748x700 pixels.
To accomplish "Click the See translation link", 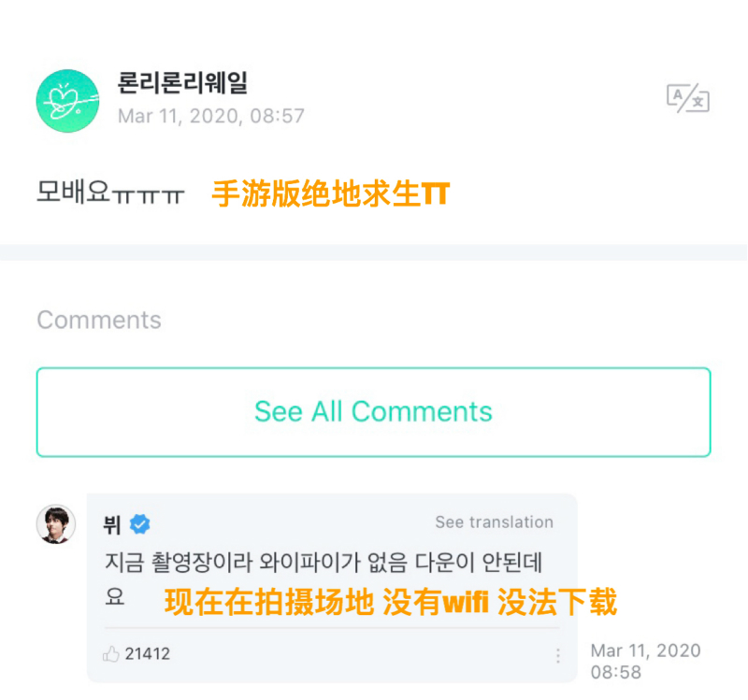I will [x=494, y=522].
